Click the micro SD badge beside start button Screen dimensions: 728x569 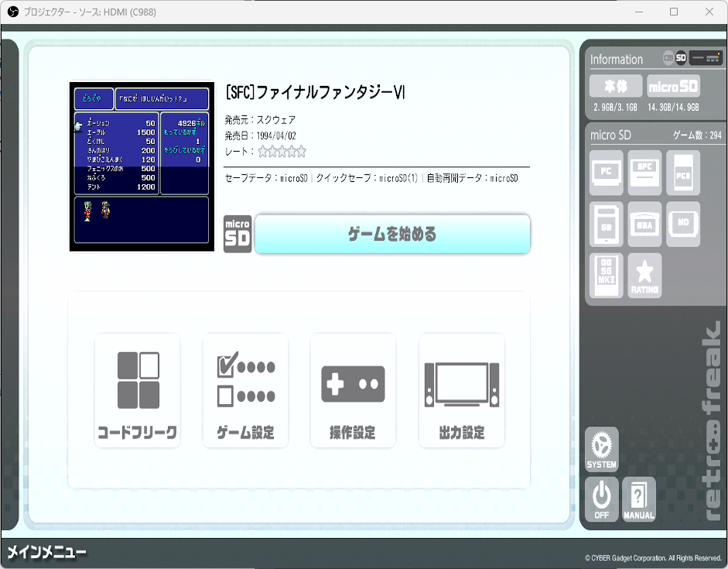point(238,234)
